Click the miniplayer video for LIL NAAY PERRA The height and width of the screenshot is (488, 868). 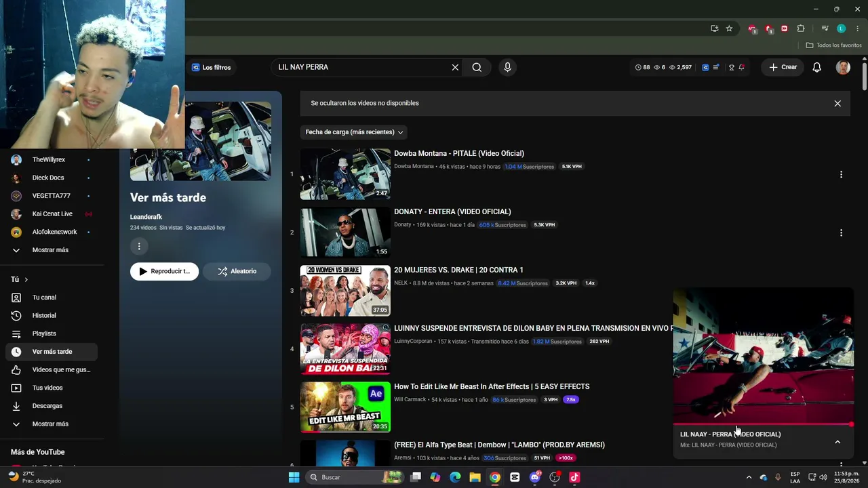click(763, 357)
